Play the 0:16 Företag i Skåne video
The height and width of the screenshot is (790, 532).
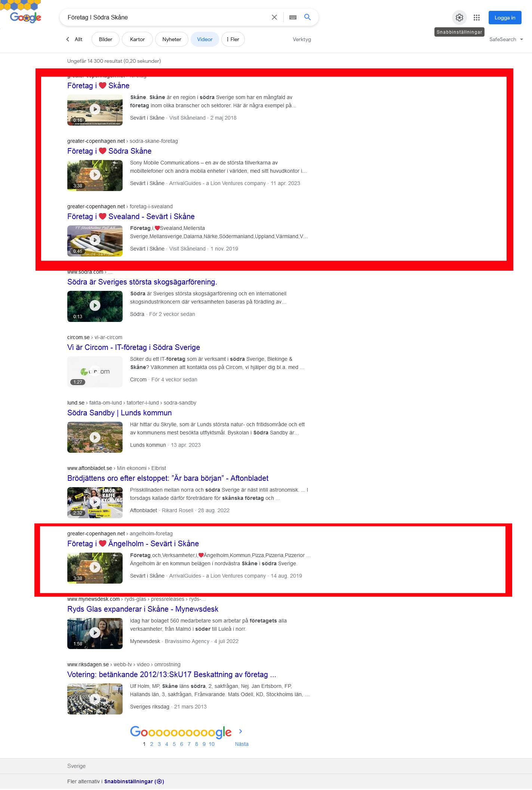coord(95,110)
